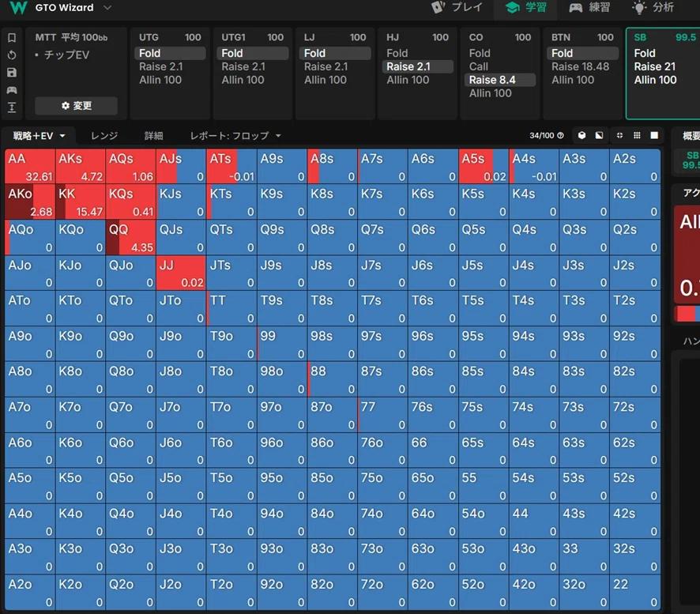Viewport: 700px width, 614px height.
Task: Select SB Raise 21 action
Action: click(x=655, y=66)
